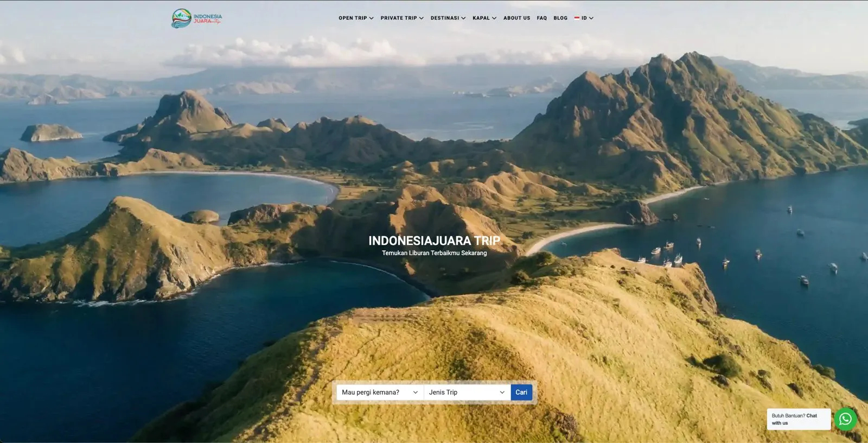Expand the chevron next to KAPAL
The image size is (868, 443).
494,18
